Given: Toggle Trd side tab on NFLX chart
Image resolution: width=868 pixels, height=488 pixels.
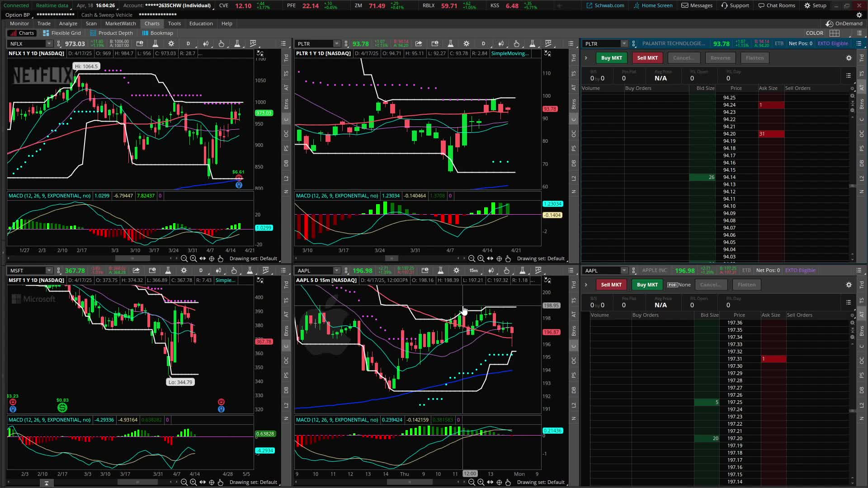Looking at the screenshot, I should point(286,58).
